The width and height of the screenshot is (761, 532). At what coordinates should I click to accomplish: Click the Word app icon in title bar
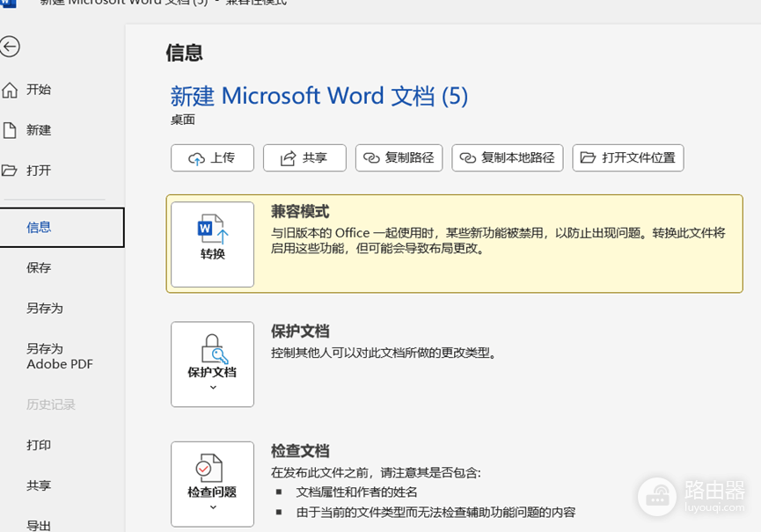[8, 3]
